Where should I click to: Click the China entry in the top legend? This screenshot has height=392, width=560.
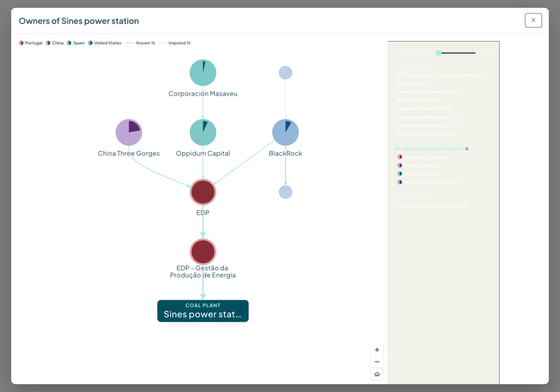pyautogui.click(x=55, y=43)
